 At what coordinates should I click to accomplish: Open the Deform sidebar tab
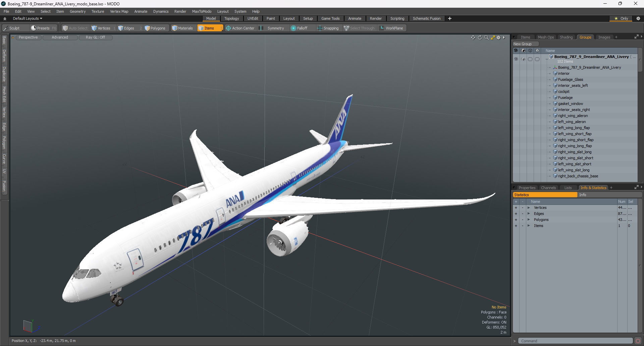[x=4, y=56]
